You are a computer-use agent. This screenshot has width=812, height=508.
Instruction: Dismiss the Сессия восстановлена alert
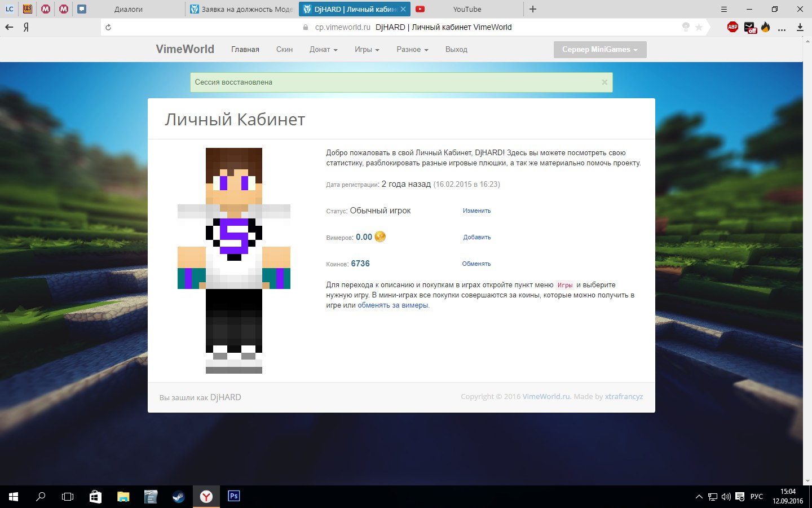[x=604, y=82]
